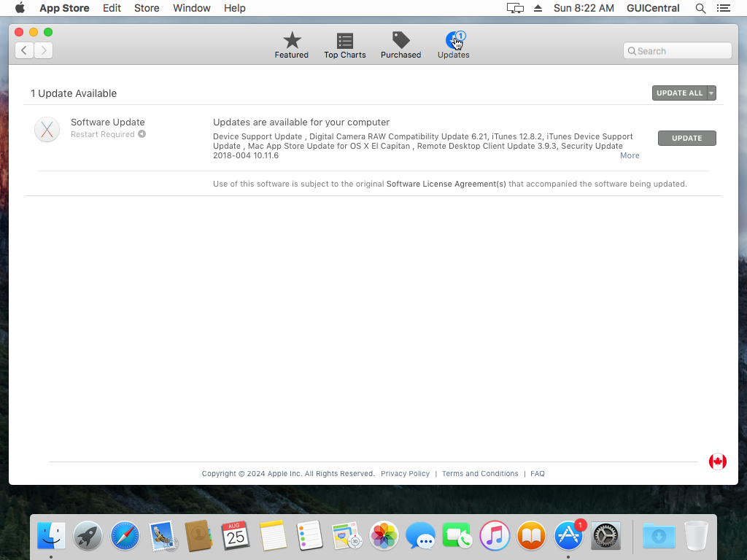Open the Edit menu
The image size is (747, 560).
coord(112,8)
